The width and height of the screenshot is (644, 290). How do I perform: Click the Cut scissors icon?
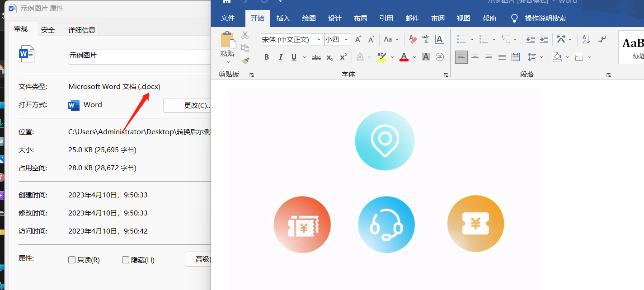coord(244,35)
